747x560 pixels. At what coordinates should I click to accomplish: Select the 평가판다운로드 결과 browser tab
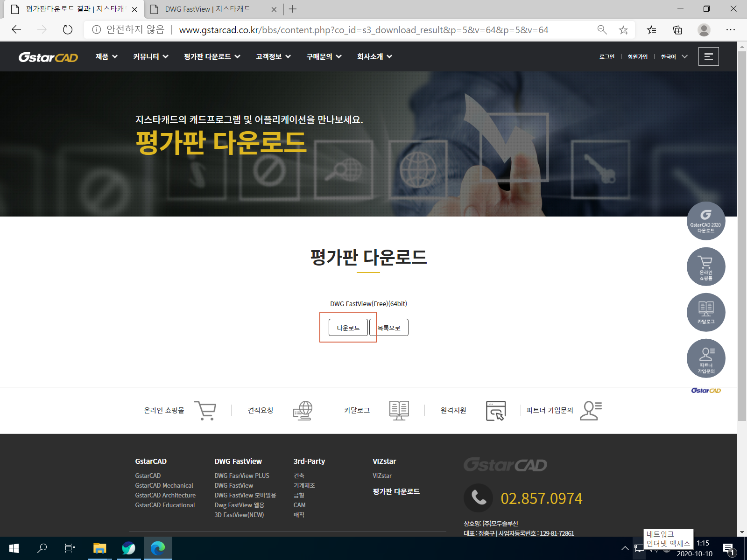(x=75, y=9)
